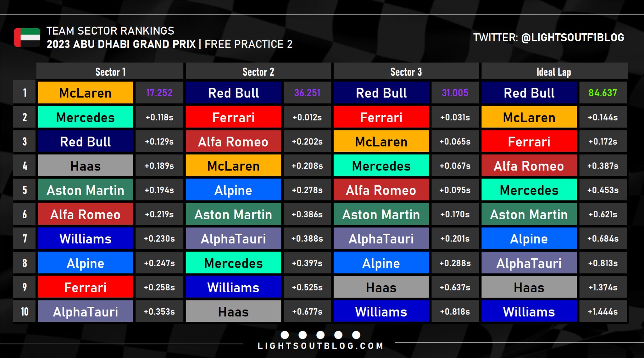
Task: Select the 84.637 ideal lap time
Action: 603,93
